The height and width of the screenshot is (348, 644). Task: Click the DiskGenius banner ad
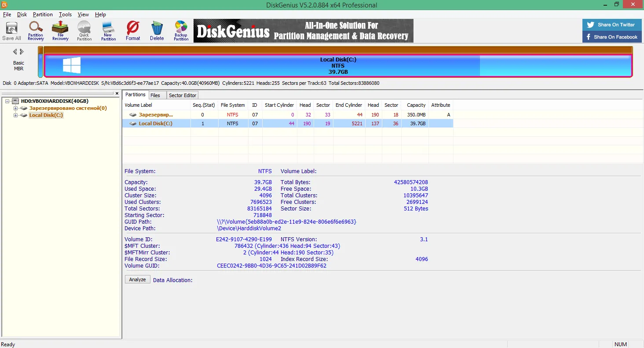click(304, 31)
